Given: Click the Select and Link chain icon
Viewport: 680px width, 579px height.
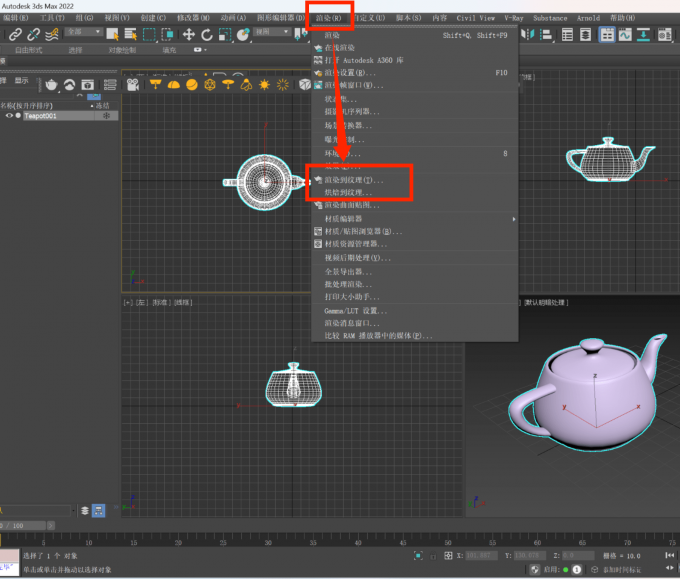Looking at the screenshot, I should pos(16,34).
